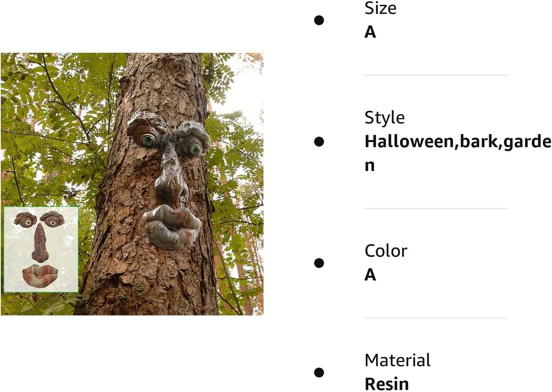Select the bullet point beside Color
Screen dimensions: 552x392
(319, 263)
